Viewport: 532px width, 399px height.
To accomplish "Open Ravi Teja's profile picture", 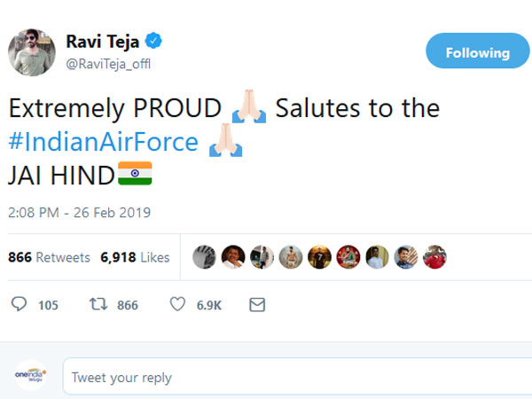I will pyautogui.click(x=33, y=51).
